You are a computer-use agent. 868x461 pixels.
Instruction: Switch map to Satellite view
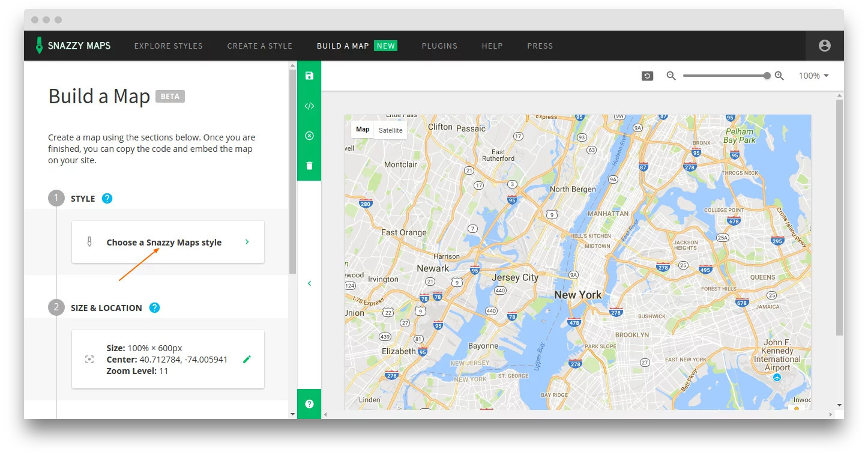point(390,130)
